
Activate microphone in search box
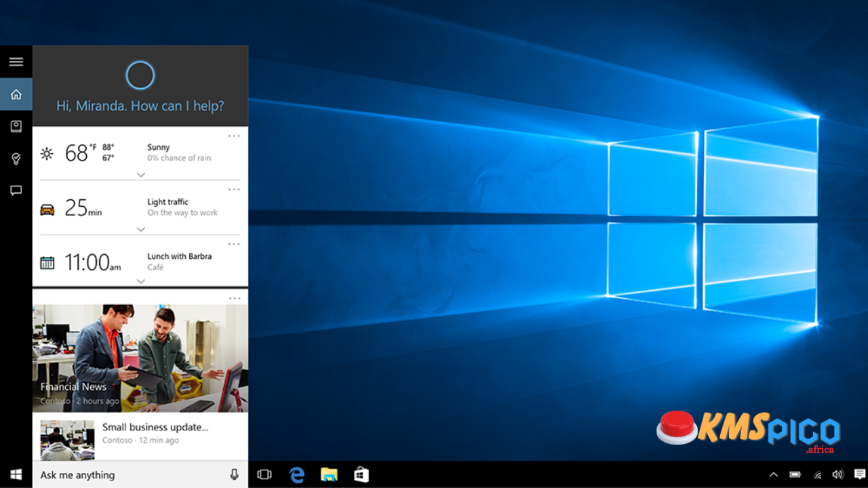tap(235, 474)
